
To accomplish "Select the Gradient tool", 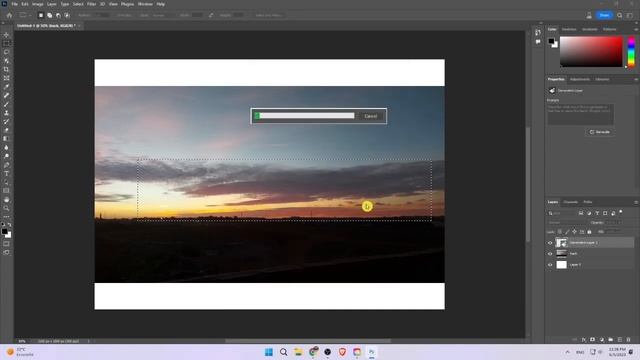I will click(6, 139).
